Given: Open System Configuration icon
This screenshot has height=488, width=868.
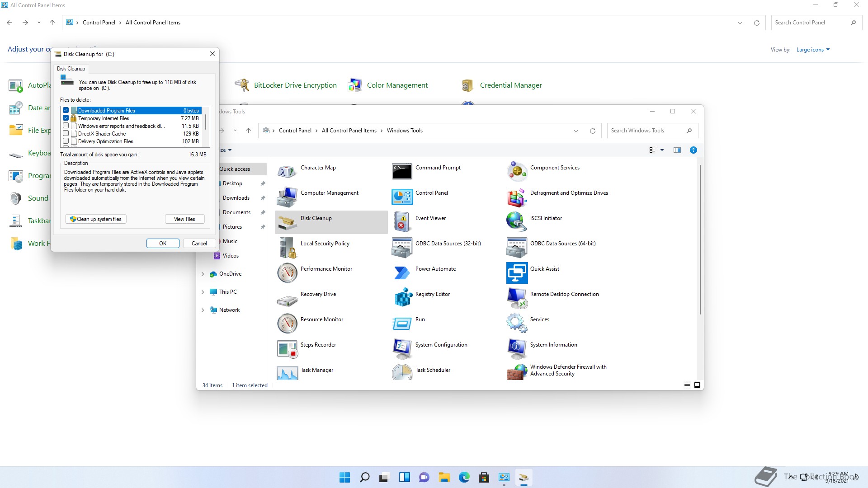Looking at the screenshot, I should (402, 349).
